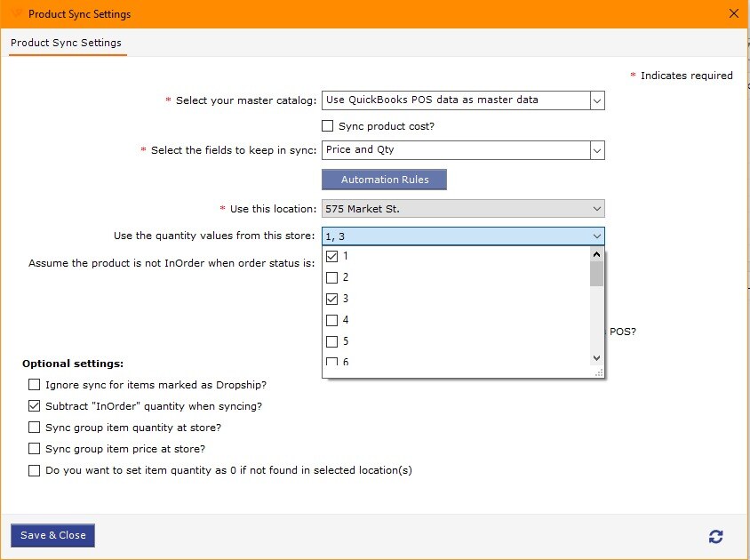Click the resize grip of the dropdown list
This screenshot has height=560, width=750.
coord(599,372)
